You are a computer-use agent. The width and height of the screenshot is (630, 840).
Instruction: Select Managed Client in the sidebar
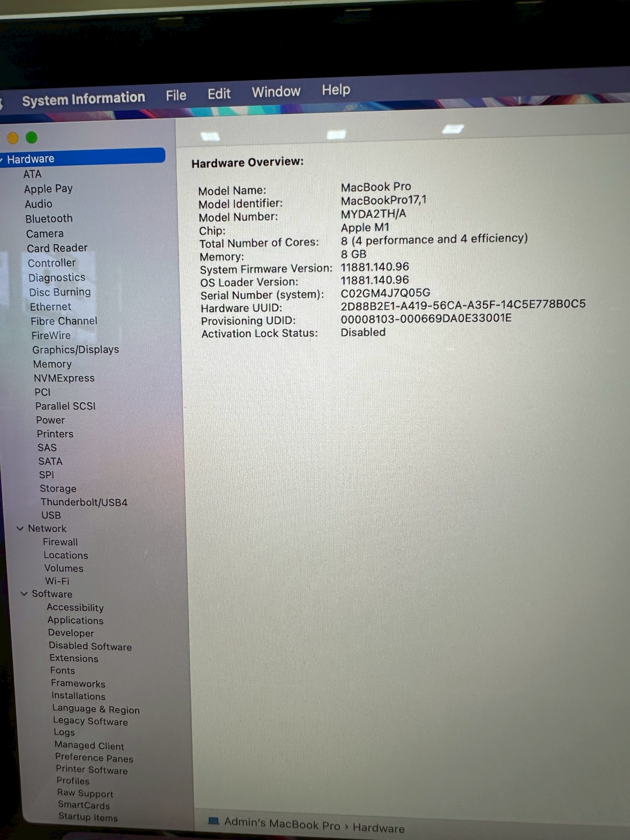(x=89, y=746)
